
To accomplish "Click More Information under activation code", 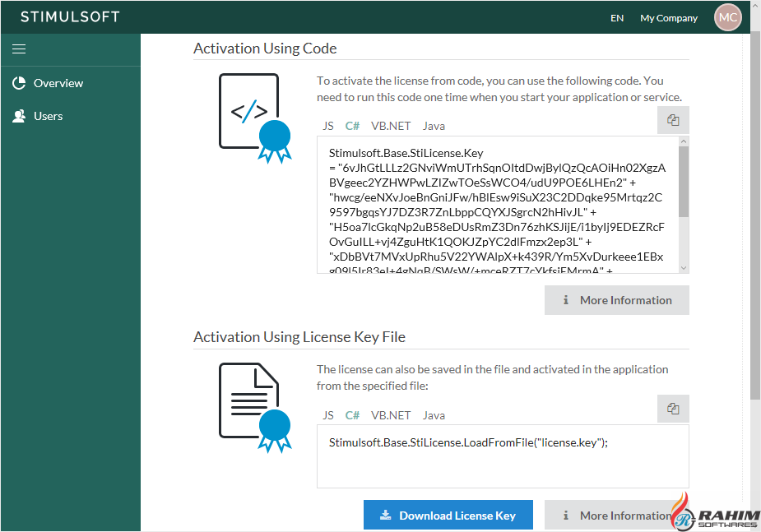I will pos(617,300).
